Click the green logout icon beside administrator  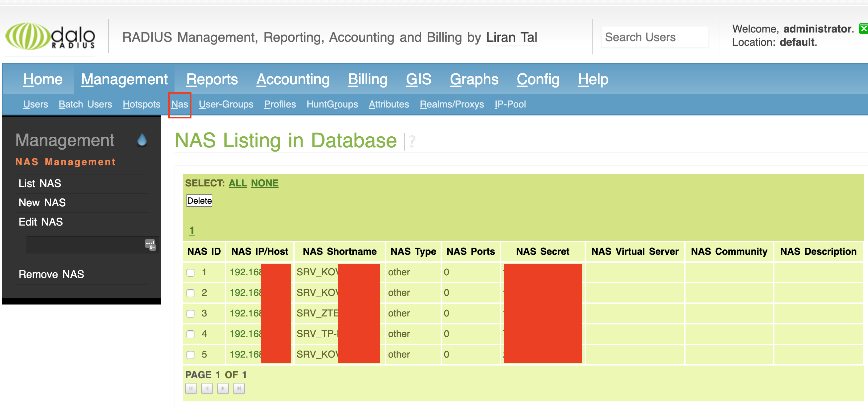pyautogui.click(x=863, y=29)
